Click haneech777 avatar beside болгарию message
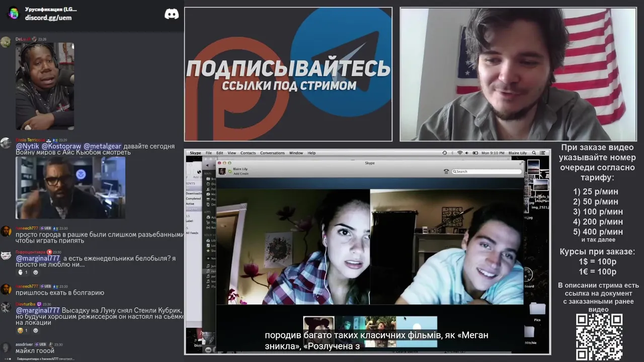Viewport: 644px width, 362px height. tap(6, 289)
